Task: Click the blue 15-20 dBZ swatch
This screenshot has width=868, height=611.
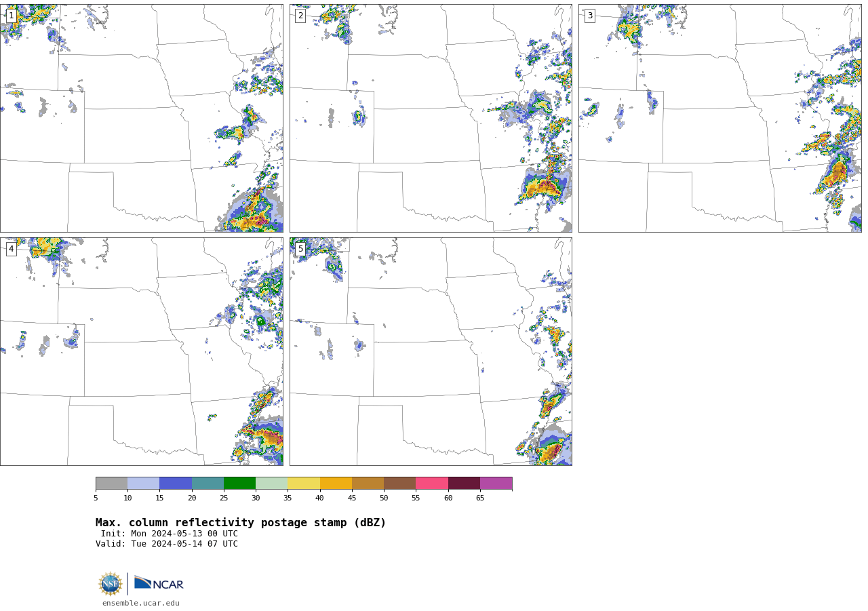Action: coord(176,483)
